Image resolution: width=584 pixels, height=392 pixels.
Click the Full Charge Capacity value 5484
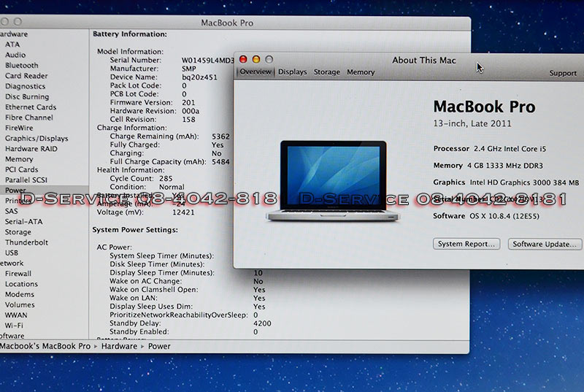coord(221,162)
